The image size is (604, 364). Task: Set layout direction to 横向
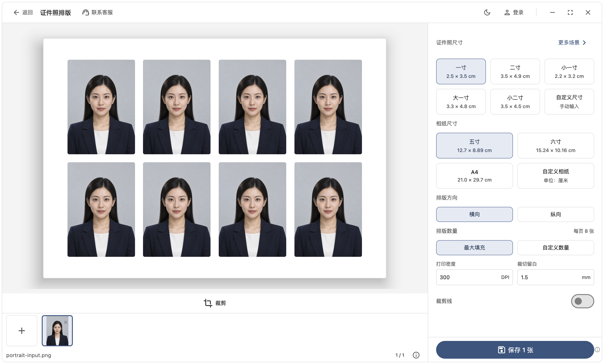point(474,214)
